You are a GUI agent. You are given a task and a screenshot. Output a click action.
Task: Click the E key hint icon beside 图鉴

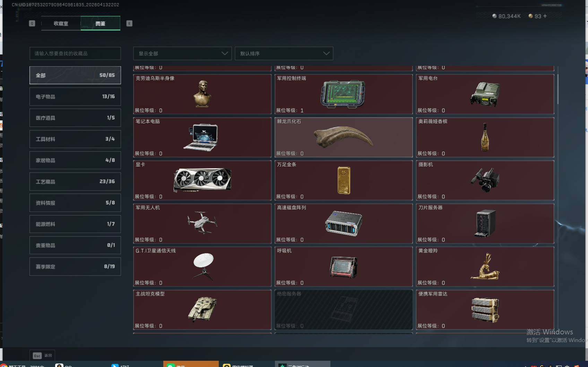(129, 23)
